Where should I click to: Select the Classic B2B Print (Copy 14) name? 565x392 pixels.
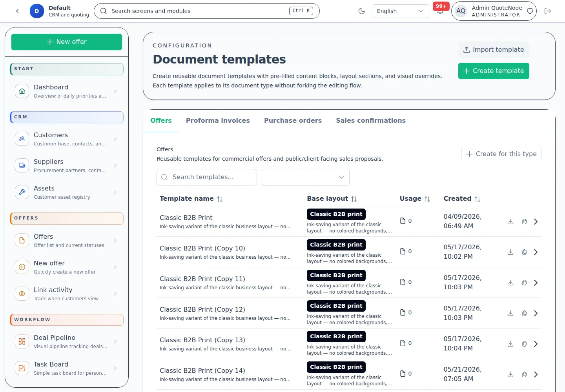(x=202, y=370)
